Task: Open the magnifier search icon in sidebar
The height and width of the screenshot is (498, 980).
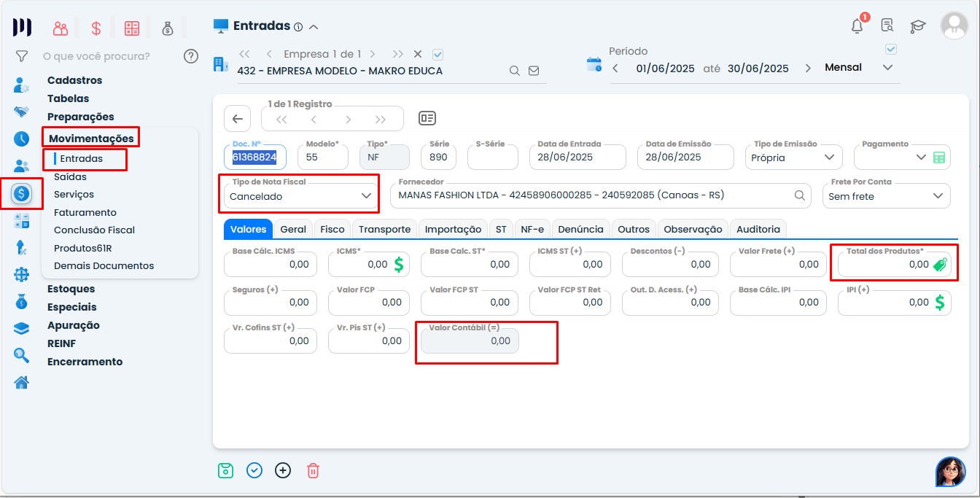Action: 21,355
